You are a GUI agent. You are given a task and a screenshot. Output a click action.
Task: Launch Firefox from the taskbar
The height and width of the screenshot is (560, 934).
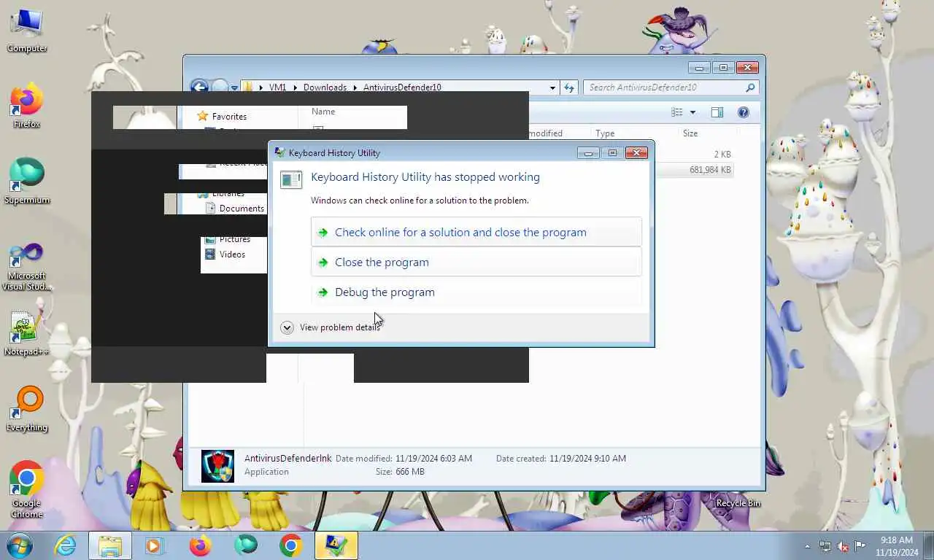pos(199,545)
